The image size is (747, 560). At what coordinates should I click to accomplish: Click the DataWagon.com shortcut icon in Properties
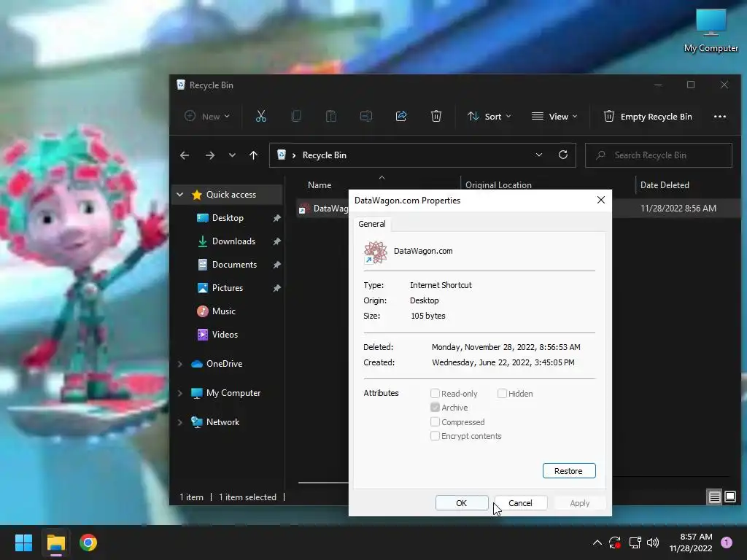[x=376, y=252]
